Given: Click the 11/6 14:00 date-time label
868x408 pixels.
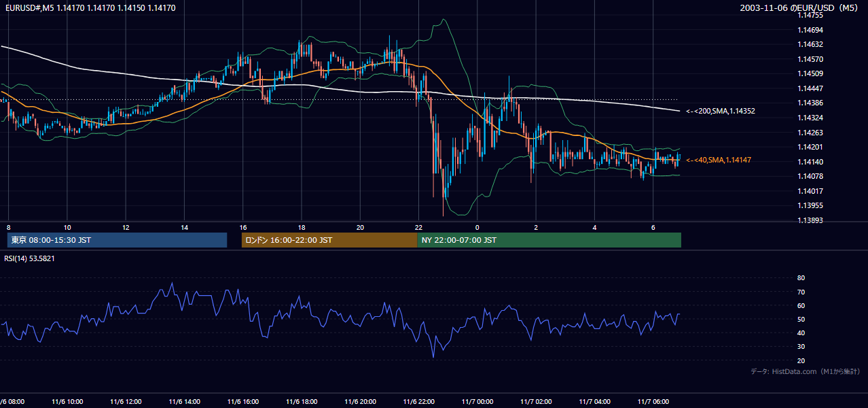Looking at the screenshot, I should pyautogui.click(x=184, y=402).
